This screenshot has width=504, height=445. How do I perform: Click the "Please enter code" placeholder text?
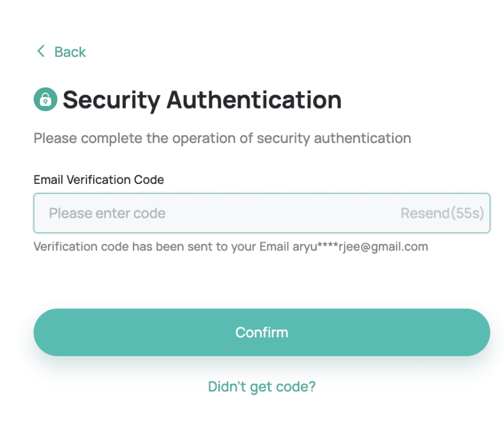(107, 213)
